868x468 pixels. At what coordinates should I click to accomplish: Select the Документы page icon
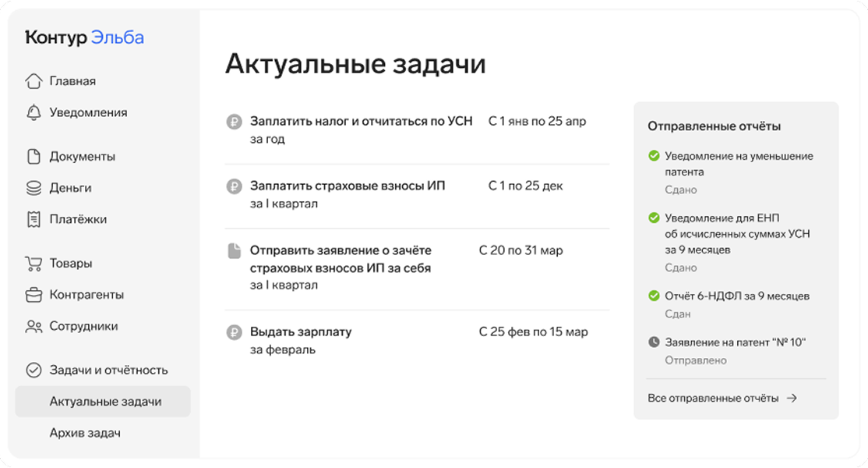[x=31, y=156]
